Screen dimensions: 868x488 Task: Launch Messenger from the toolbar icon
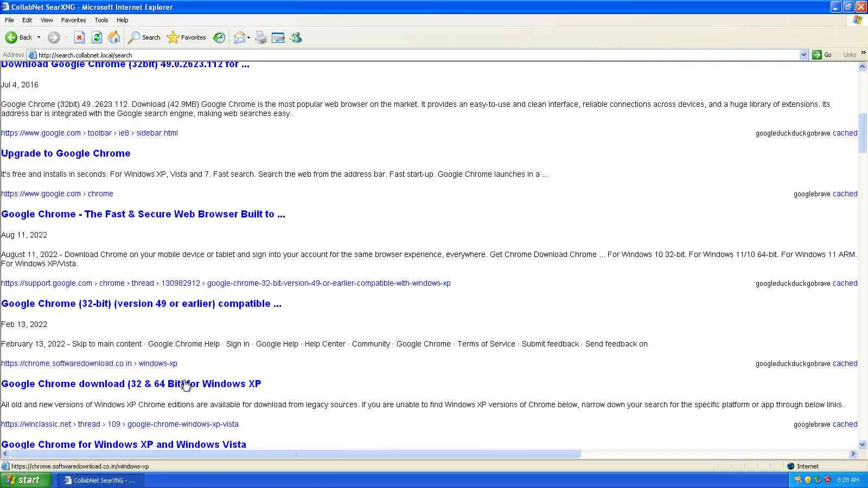coord(296,37)
